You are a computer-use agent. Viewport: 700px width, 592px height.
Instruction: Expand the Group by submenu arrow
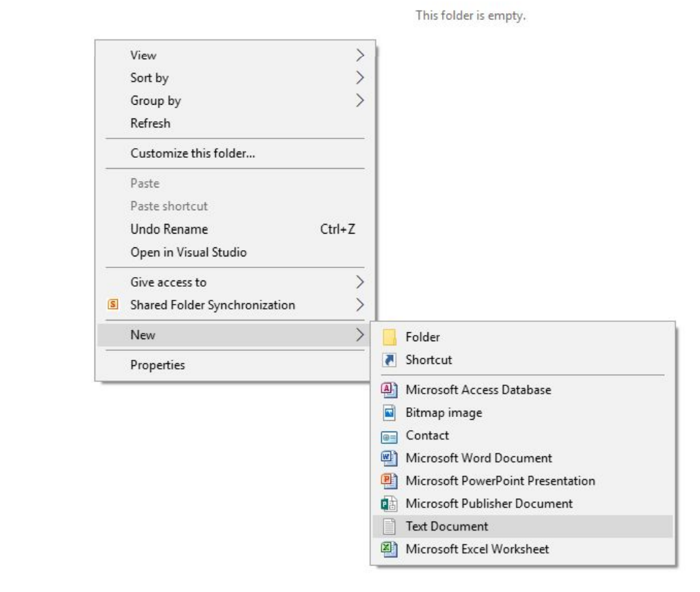click(359, 101)
